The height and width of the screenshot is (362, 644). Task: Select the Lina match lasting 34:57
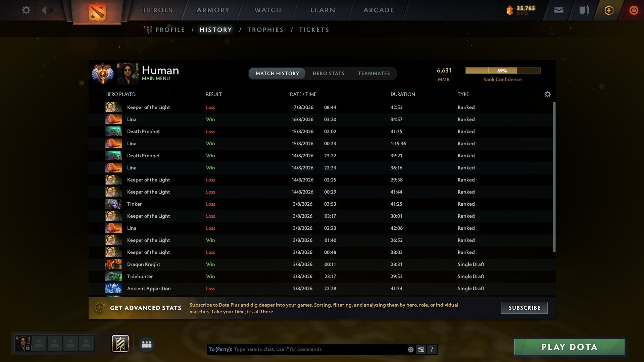click(x=320, y=119)
